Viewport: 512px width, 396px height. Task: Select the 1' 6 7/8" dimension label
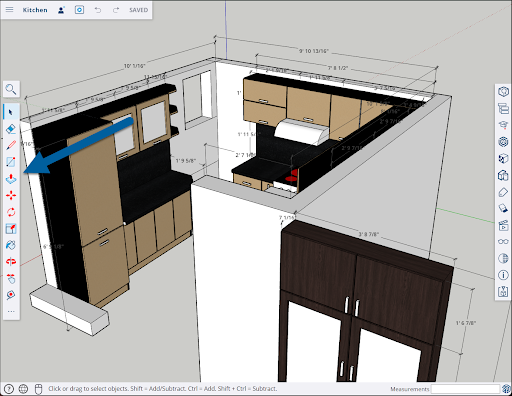(x=466, y=323)
